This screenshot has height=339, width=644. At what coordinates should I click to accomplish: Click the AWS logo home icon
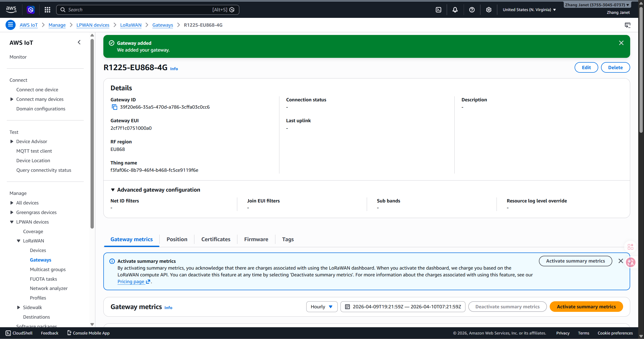coord(11,10)
